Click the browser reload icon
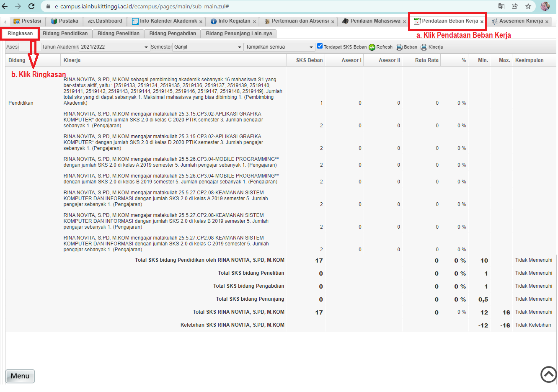The width and height of the screenshot is (558, 392). [31, 6]
